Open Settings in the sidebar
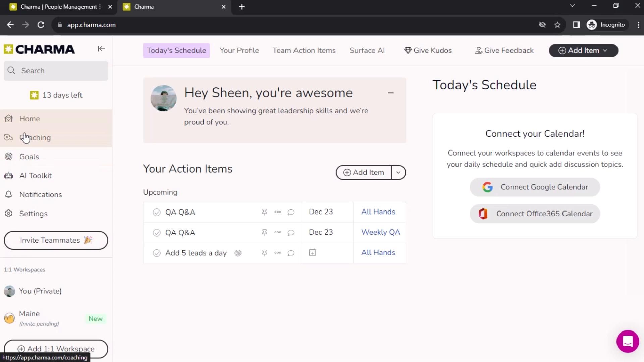Image resolution: width=644 pixels, height=362 pixels. (56, 214)
